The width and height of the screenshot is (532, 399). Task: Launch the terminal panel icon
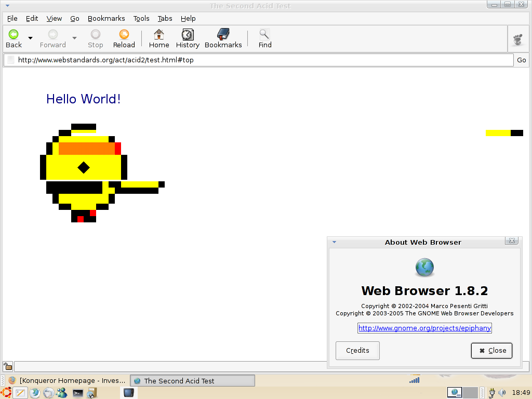[78, 393]
